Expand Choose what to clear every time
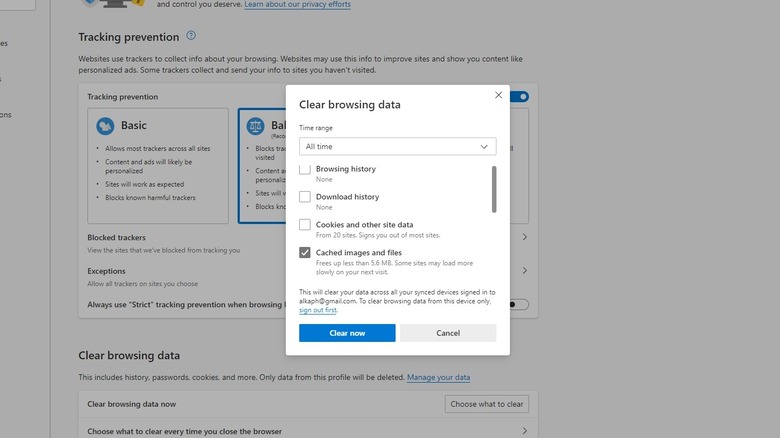Image resolution: width=780 pixels, height=438 pixels. 524,431
